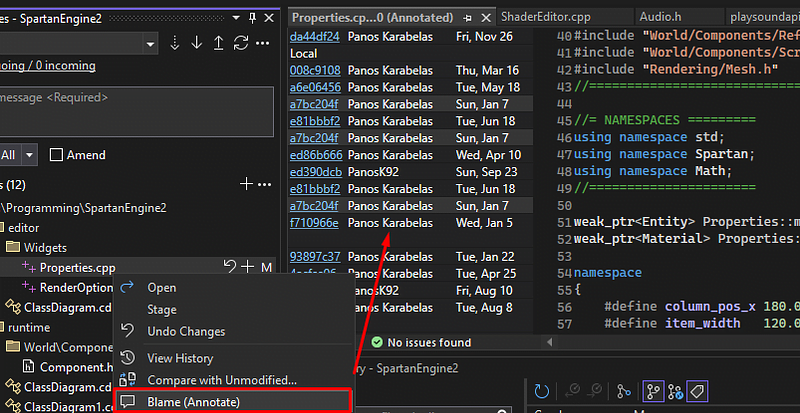Click code line using namespace Spartan;
Viewport: 800px width, 413px height.
tap(664, 154)
